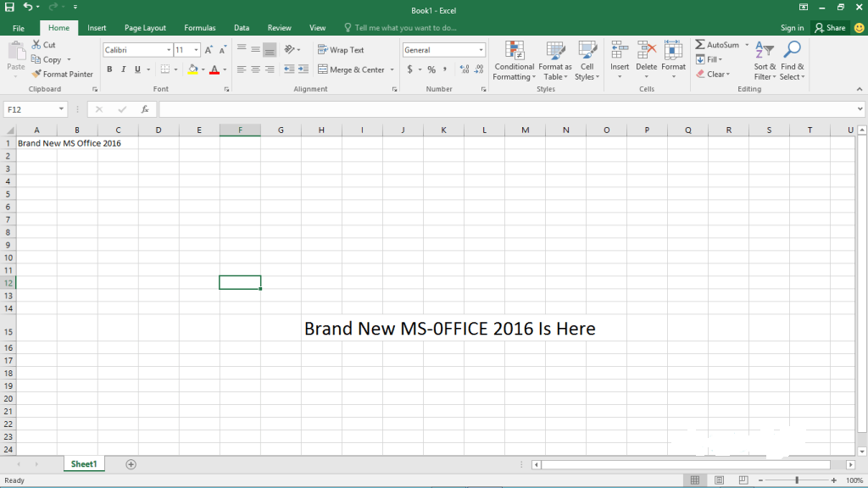Viewport: 868px width, 488px height.
Task: Select cell A1 with Brand New text
Action: pyautogui.click(x=36, y=142)
